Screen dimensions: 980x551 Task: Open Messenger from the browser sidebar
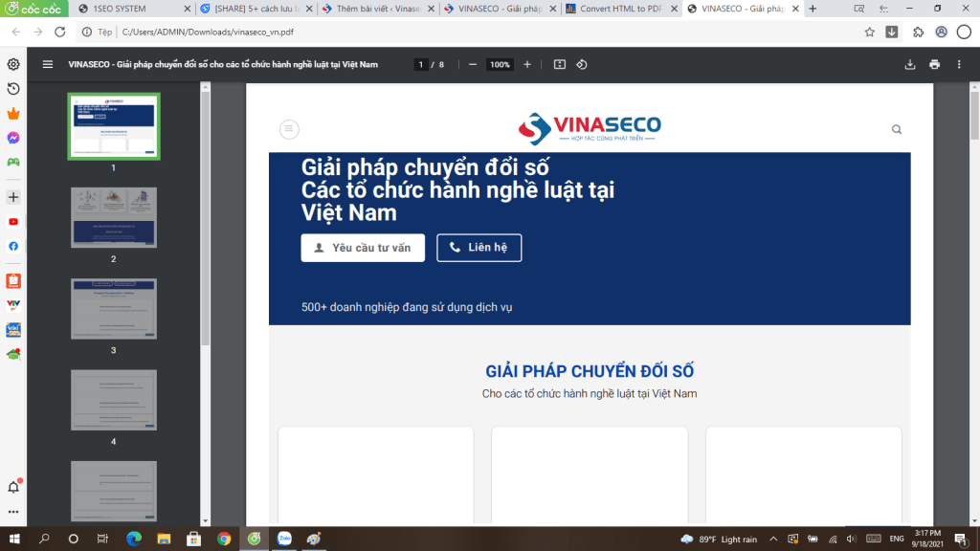click(13, 138)
